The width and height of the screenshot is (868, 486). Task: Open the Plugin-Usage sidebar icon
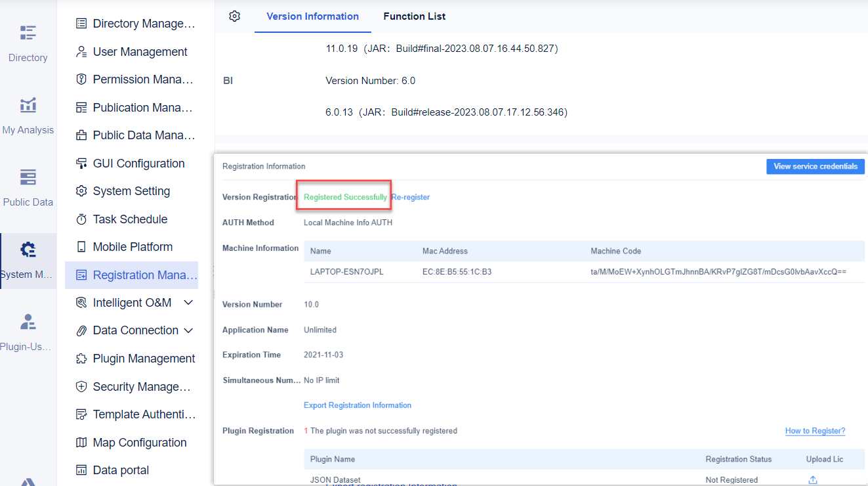click(x=28, y=328)
